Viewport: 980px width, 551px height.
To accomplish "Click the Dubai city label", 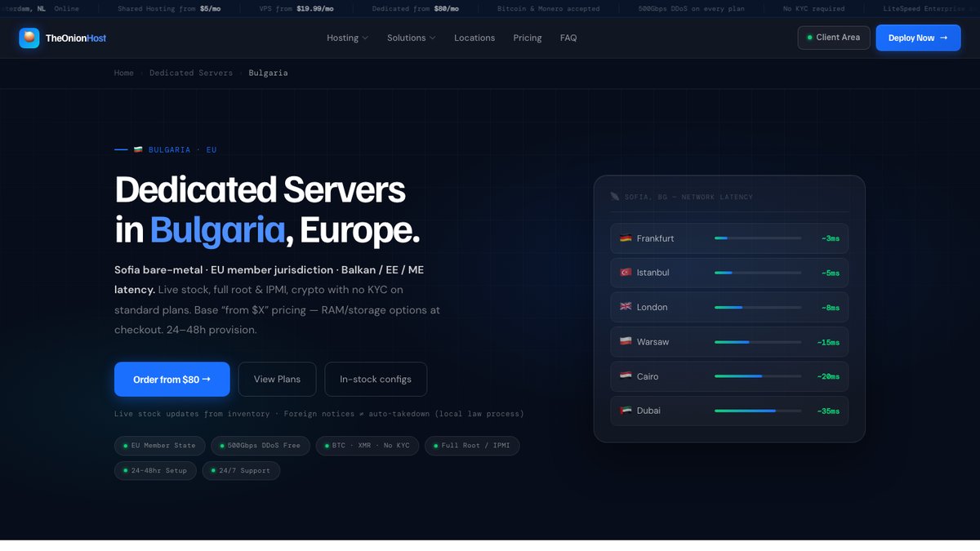I will point(649,411).
